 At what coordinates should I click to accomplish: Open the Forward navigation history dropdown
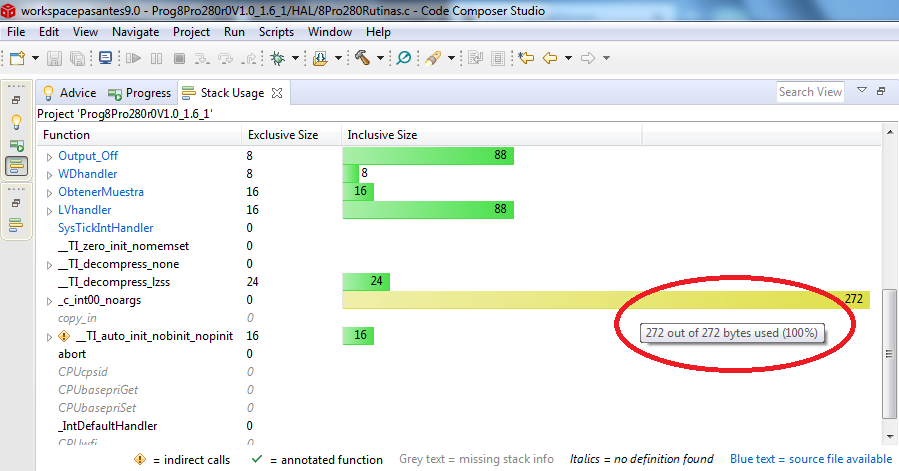(x=606, y=58)
